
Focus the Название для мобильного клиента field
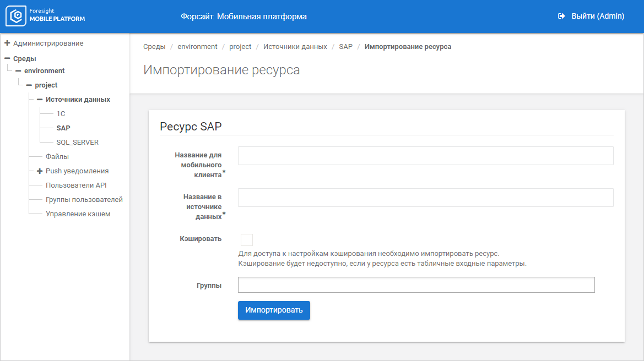(x=425, y=156)
